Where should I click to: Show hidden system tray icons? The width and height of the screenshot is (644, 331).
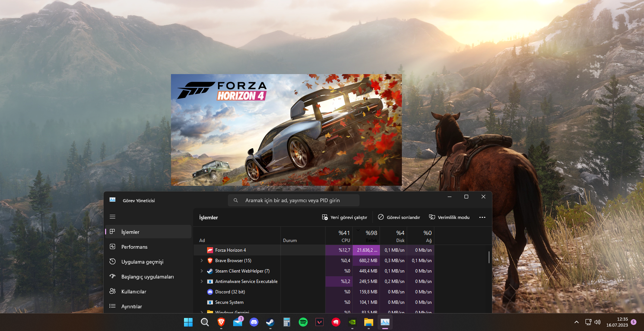[577, 322]
